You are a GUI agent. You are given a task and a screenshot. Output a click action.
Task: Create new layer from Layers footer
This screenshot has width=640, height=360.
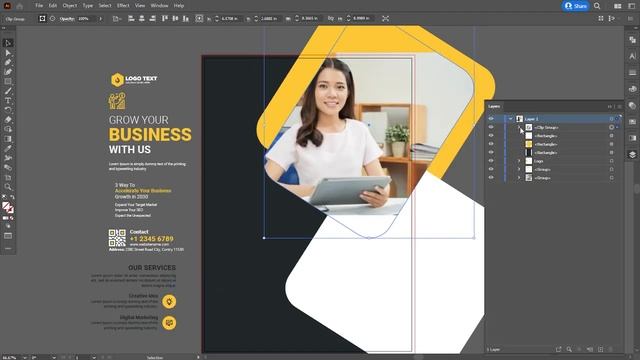600,349
